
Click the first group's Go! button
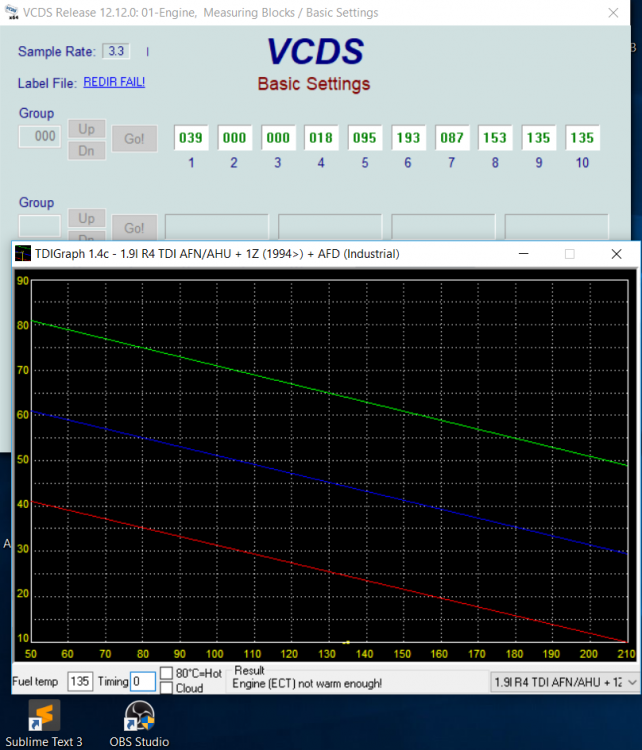point(134,139)
